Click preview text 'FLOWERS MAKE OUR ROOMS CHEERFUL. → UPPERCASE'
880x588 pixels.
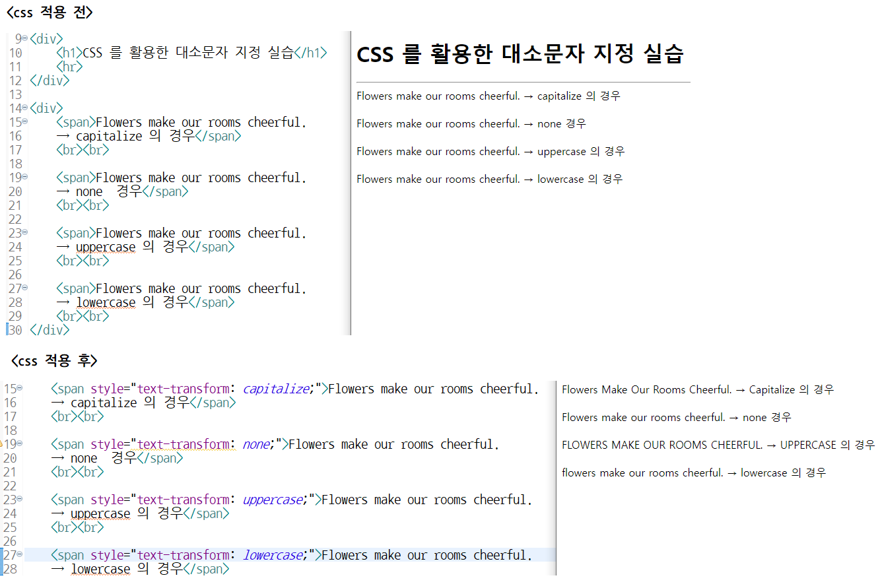[x=699, y=445]
